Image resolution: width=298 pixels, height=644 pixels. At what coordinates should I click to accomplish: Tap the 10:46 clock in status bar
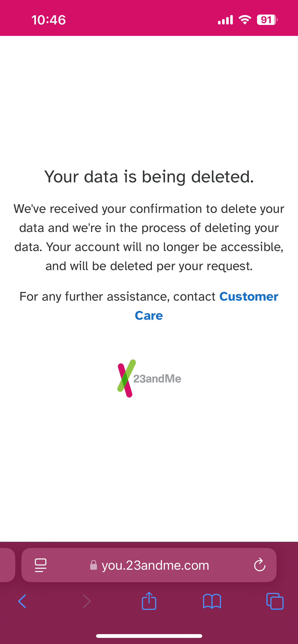coord(48,20)
